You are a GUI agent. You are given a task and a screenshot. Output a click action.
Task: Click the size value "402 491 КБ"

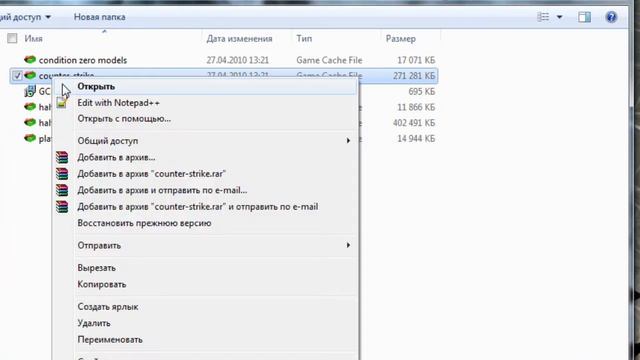click(x=414, y=123)
